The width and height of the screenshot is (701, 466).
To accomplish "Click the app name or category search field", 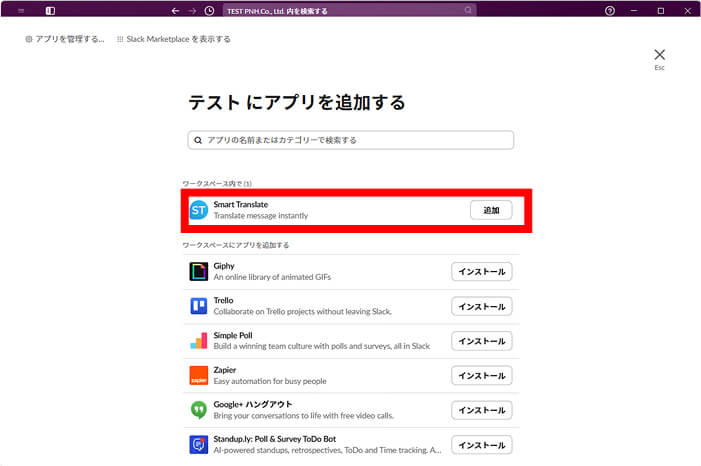I will point(350,140).
